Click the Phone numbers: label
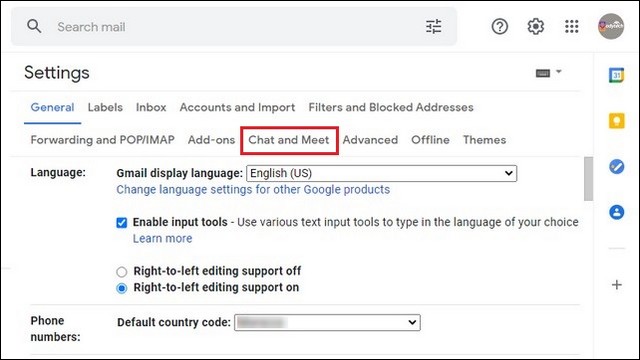Screen dimensions: 640x360 55,329
